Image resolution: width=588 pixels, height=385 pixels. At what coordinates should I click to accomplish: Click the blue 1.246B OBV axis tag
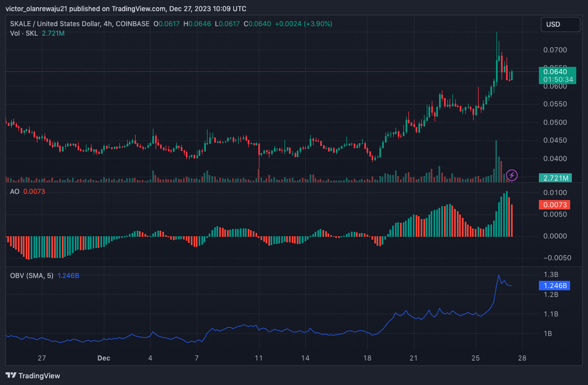coord(555,286)
